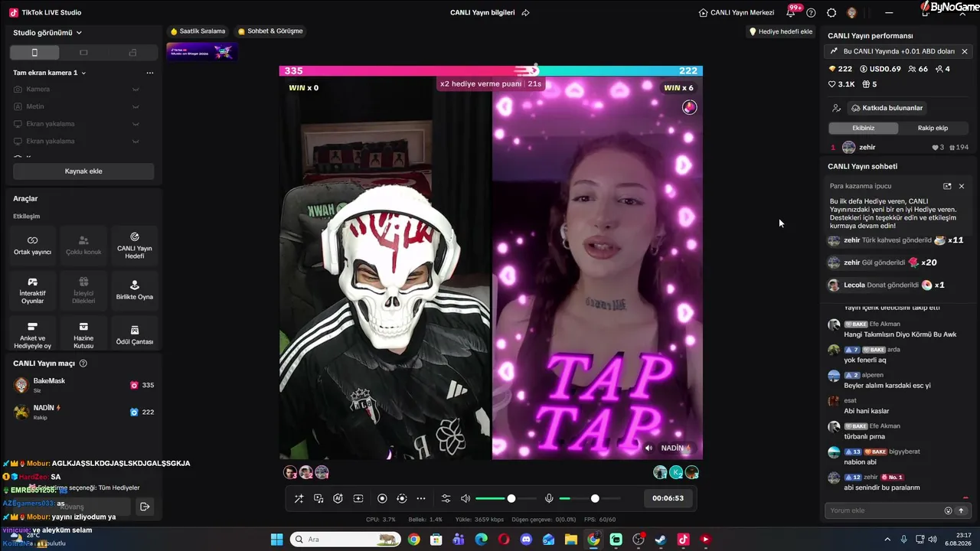Toggle visibility of the Kamera source
This screenshot has width=980, height=551.
coord(136,90)
